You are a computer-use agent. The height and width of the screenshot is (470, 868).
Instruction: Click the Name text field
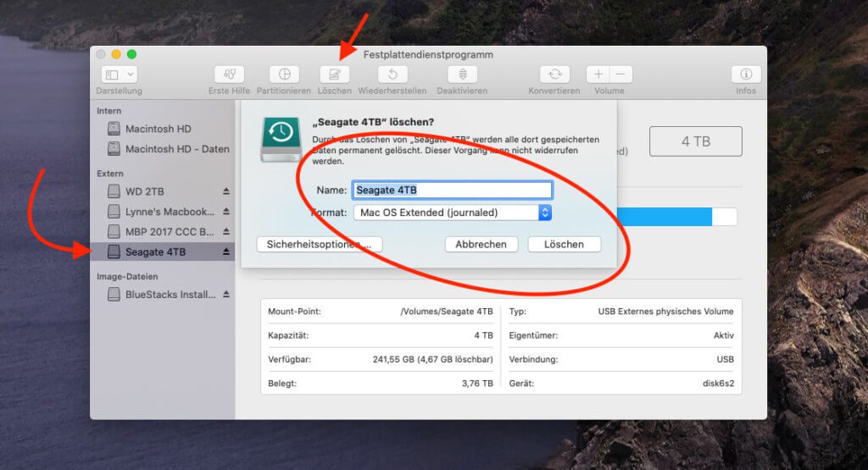coord(453,190)
